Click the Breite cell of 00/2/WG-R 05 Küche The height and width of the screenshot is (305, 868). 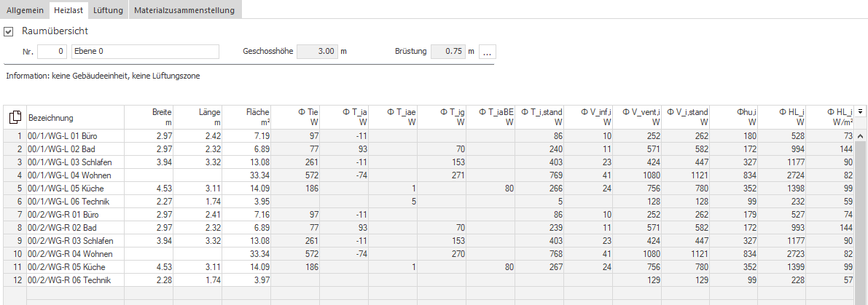149,267
